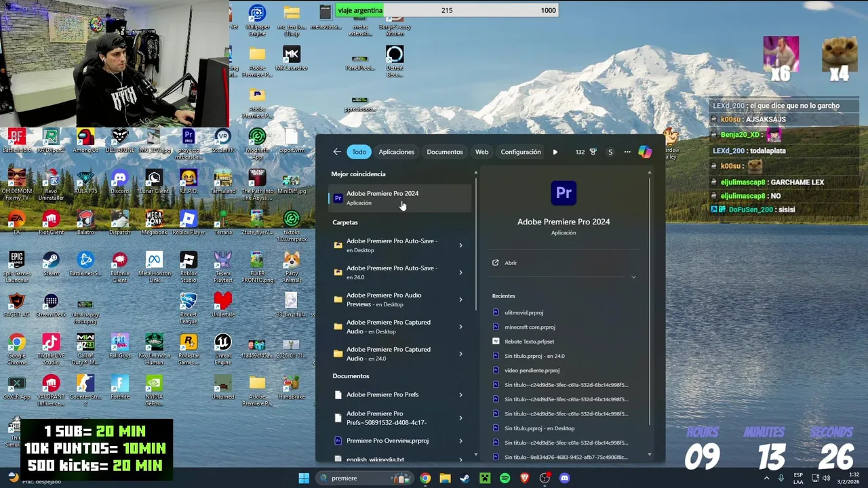Open Stream Deck desktop shortcut
Viewport: 868px width, 488px height.
(51, 304)
